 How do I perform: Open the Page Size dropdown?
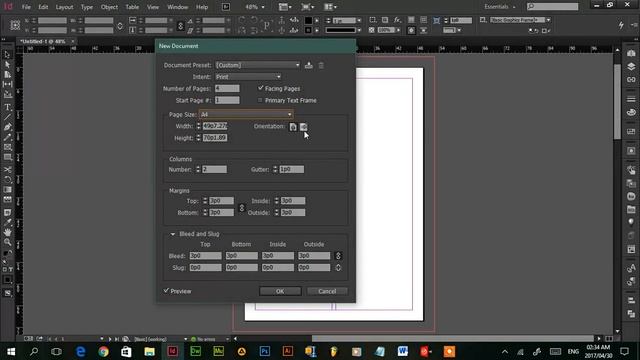coord(246,114)
